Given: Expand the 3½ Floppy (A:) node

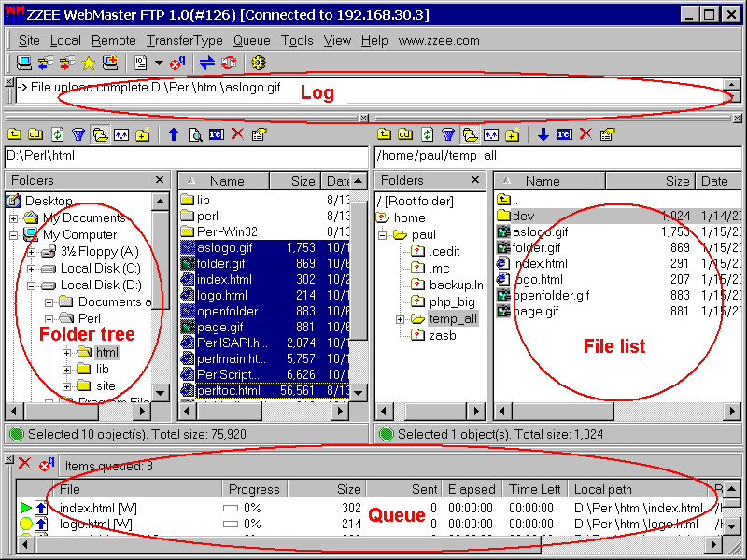Looking at the screenshot, I should coord(32,252).
